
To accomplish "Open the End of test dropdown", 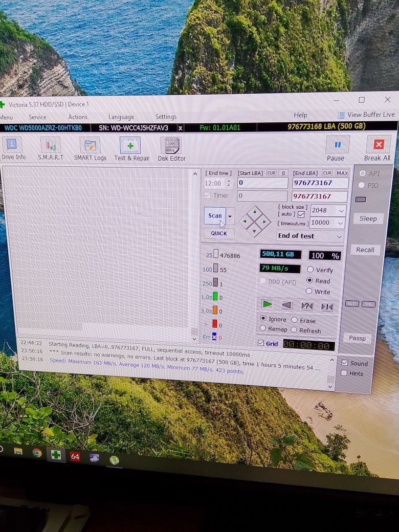I will point(339,236).
